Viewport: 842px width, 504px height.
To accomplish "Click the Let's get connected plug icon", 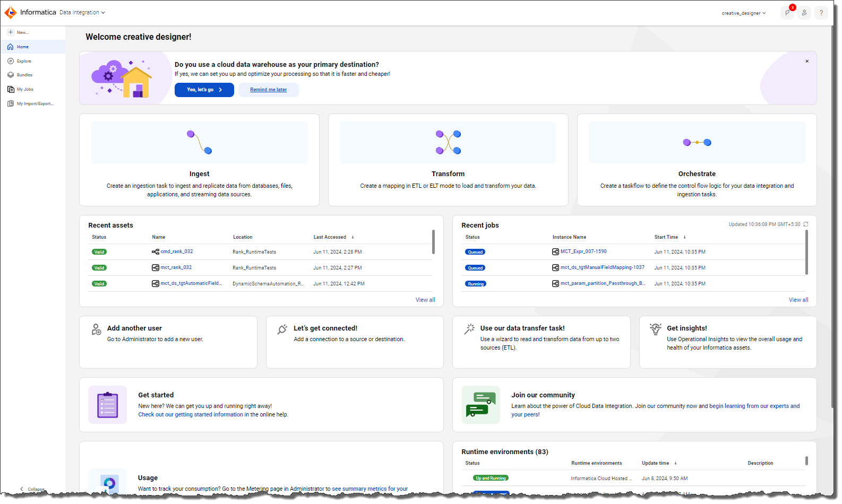I will pos(282,329).
